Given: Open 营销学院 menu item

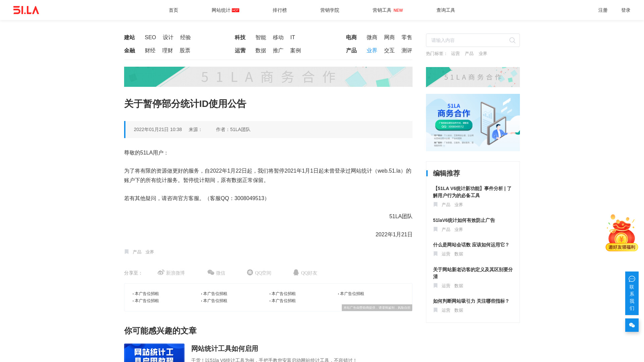Looking at the screenshot, I should (x=330, y=10).
